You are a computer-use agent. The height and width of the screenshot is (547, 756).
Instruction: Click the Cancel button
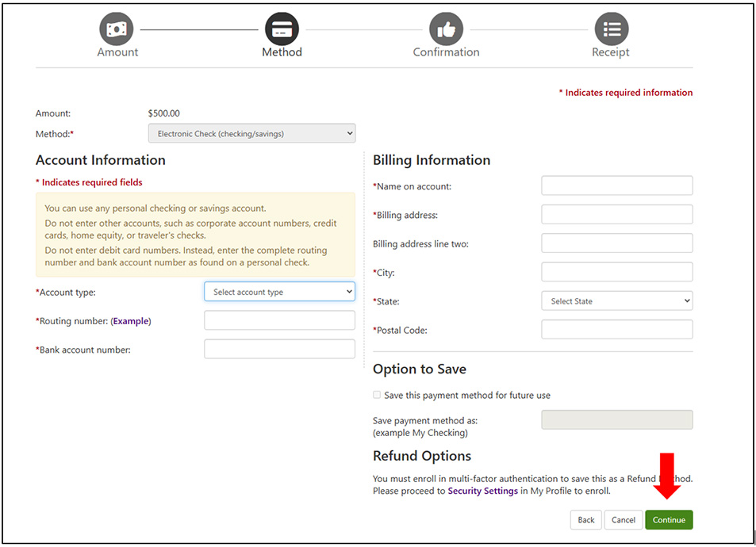point(624,520)
